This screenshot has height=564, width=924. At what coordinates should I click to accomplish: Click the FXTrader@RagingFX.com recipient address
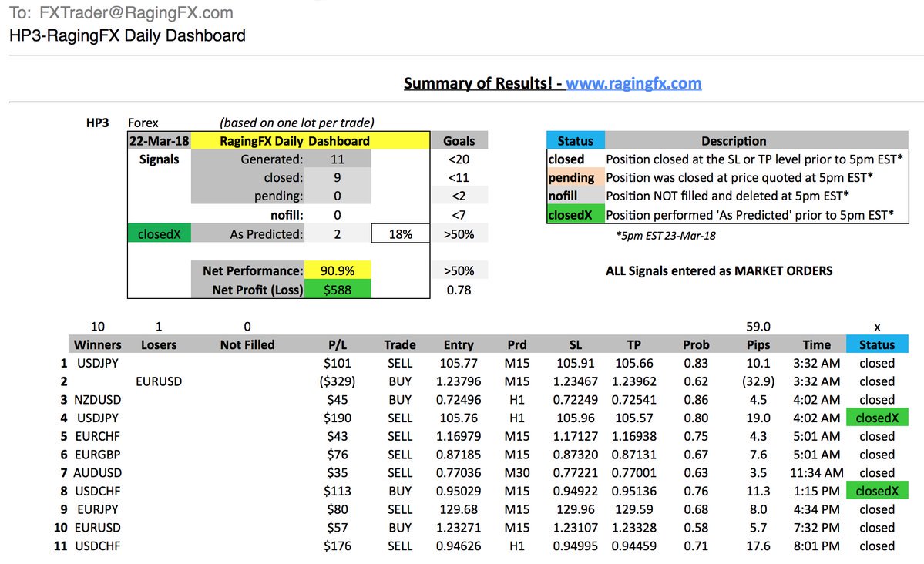click(136, 12)
